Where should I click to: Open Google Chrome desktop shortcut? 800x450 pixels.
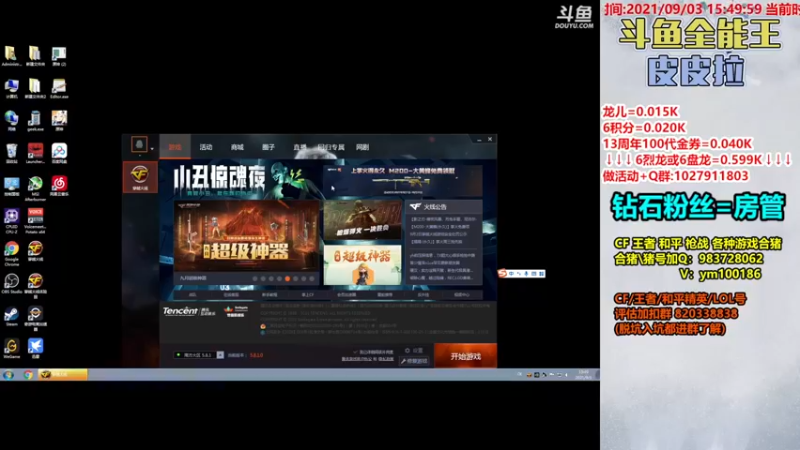11,253
